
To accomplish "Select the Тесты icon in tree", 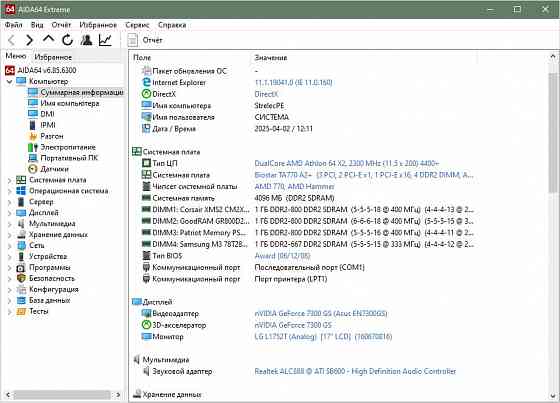I will [21, 311].
